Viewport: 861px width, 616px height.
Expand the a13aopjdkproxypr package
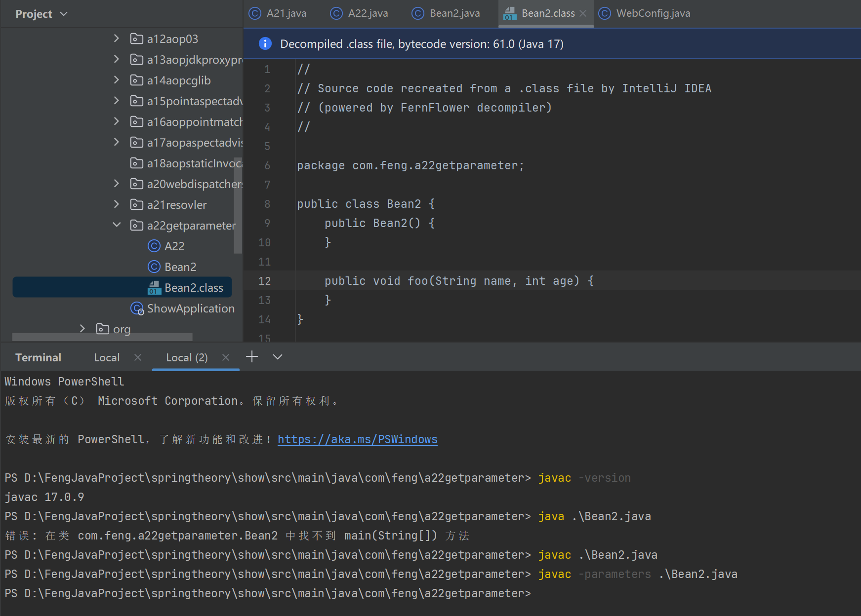[117, 59]
